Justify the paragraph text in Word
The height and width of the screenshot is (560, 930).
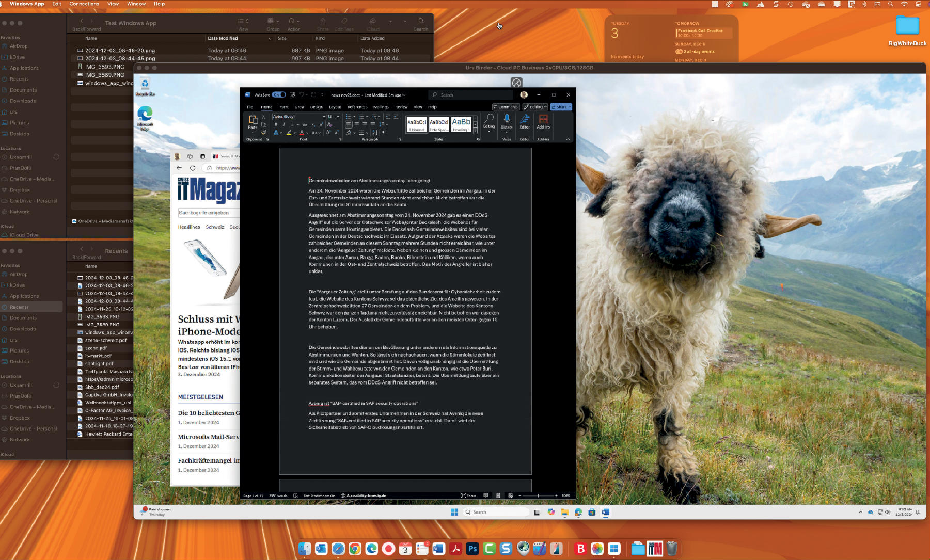[x=373, y=124]
